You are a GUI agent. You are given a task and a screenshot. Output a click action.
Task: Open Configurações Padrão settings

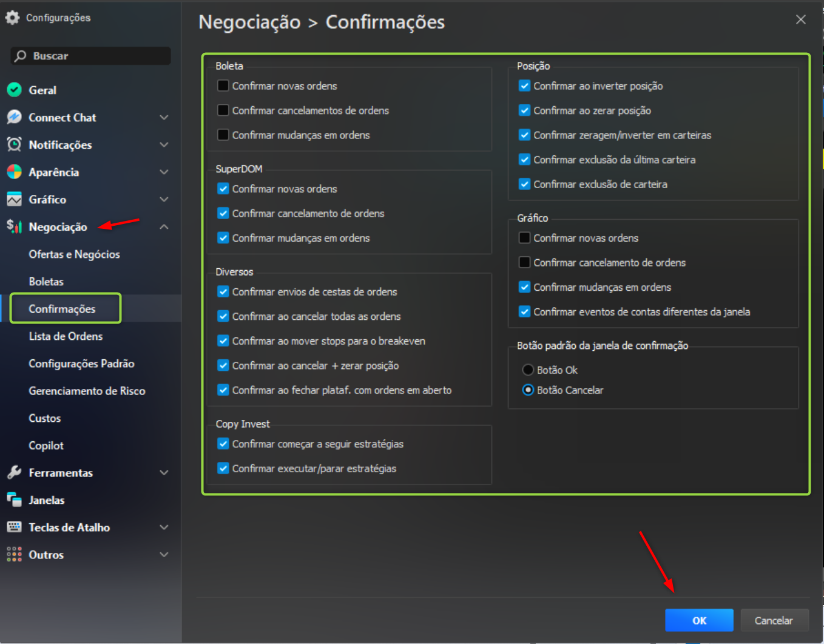coord(81,364)
